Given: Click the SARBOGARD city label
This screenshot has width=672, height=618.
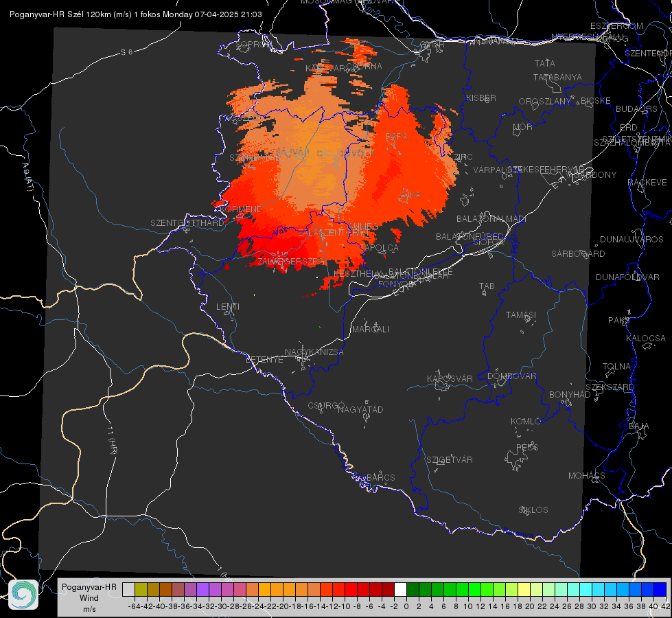Looking at the screenshot, I should pos(578,254).
